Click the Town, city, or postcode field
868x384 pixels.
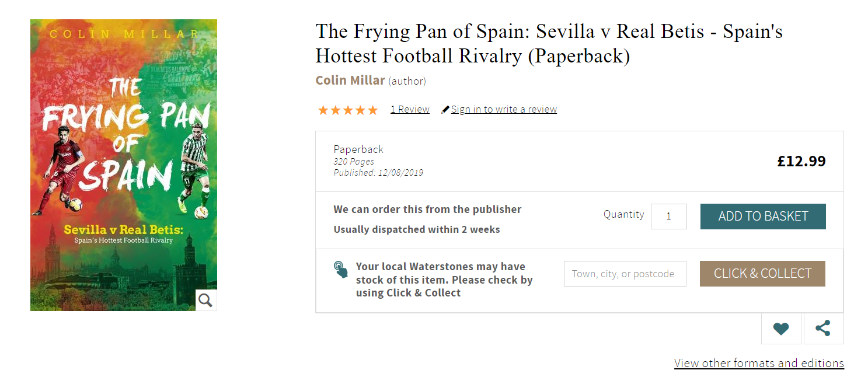(625, 274)
